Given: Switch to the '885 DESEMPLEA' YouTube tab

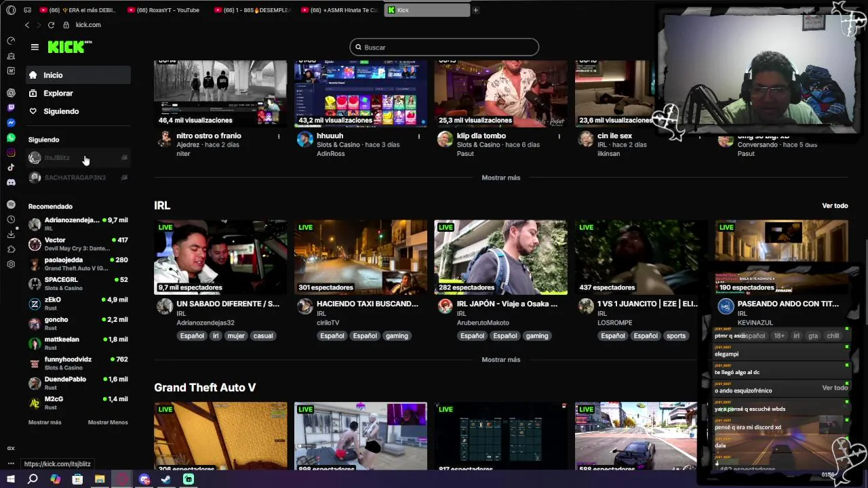Looking at the screenshot, I should click(252, 10).
